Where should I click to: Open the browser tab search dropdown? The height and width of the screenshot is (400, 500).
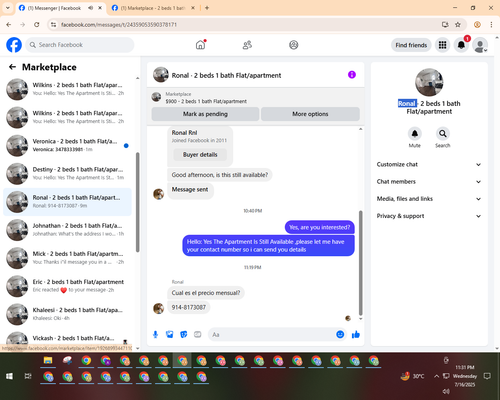[8, 8]
